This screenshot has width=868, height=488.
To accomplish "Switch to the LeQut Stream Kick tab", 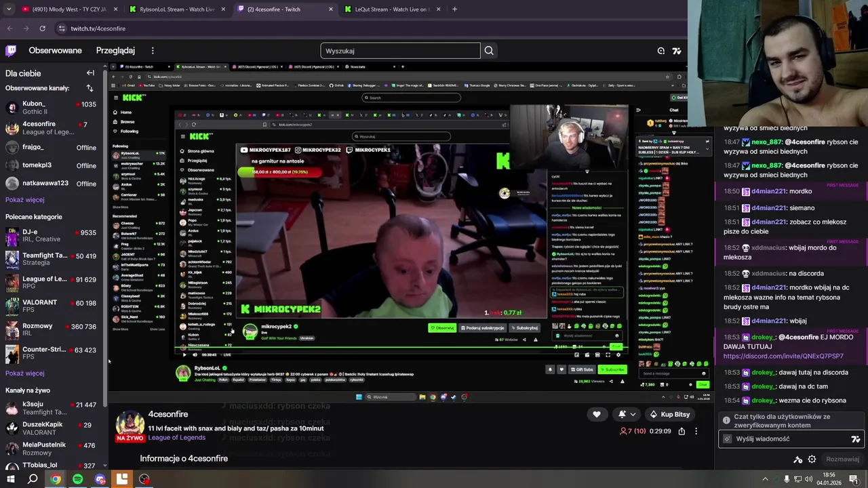I will point(392,9).
